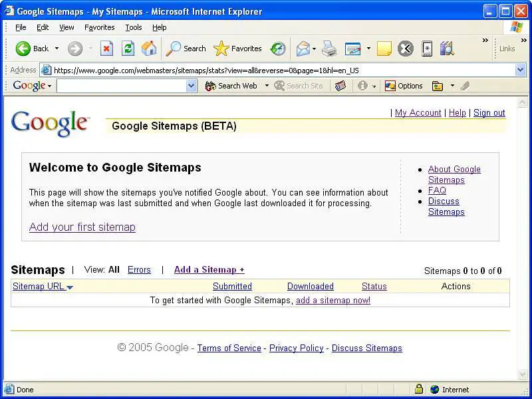Open the Privacy Policy footer link

tap(297, 348)
